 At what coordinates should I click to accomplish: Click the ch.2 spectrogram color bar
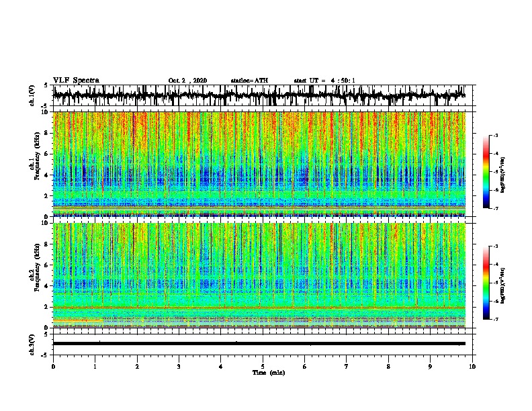(x=486, y=283)
